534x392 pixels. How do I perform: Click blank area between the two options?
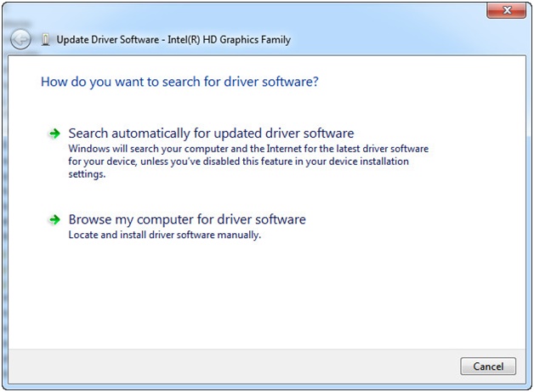click(255, 195)
